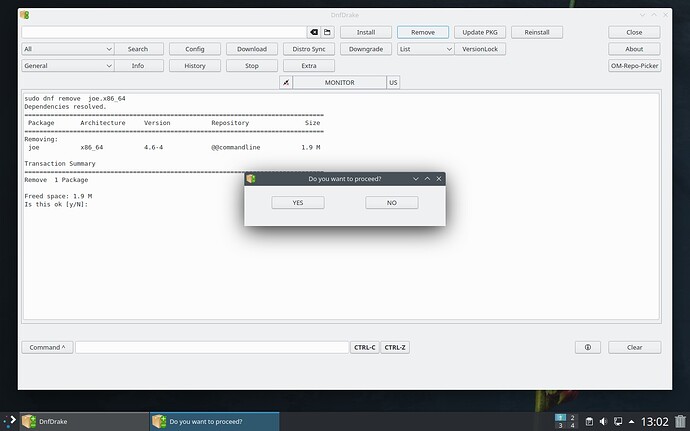
Task: Collapse the proceed dialog with down chevron
Action: 415,179
